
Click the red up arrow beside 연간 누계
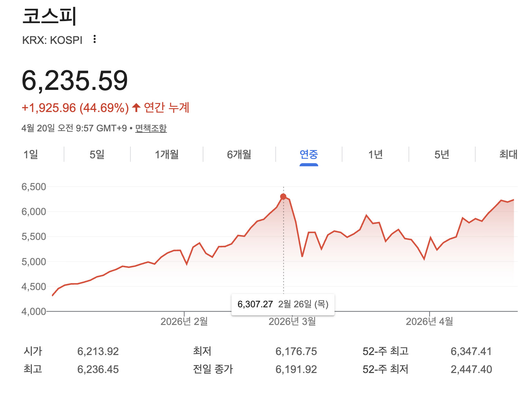(x=136, y=108)
